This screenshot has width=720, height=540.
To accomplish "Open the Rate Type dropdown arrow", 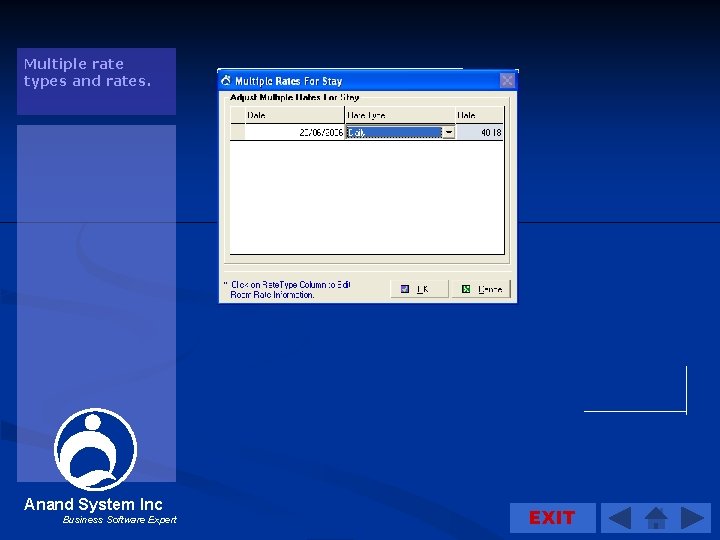I will click(x=449, y=133).
